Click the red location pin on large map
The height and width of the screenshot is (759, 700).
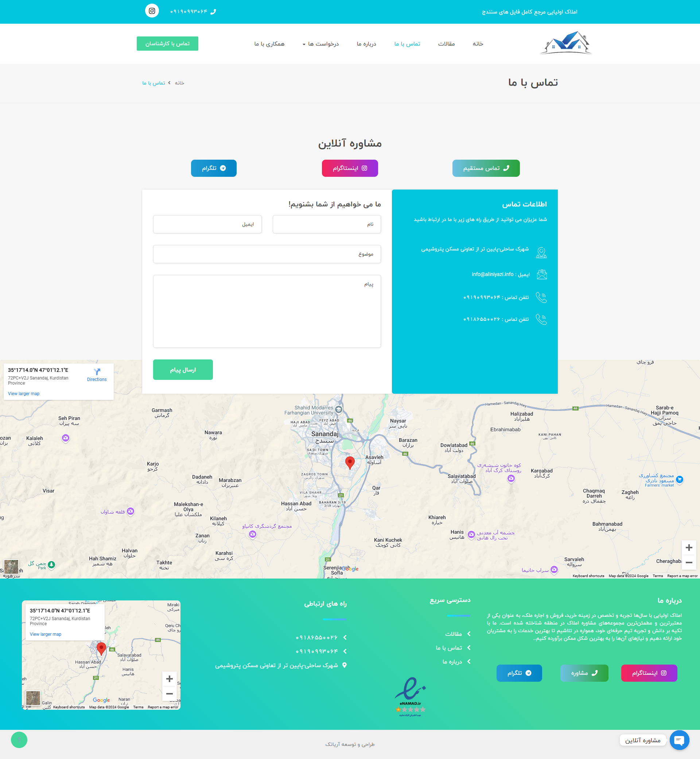coord(350,462)
